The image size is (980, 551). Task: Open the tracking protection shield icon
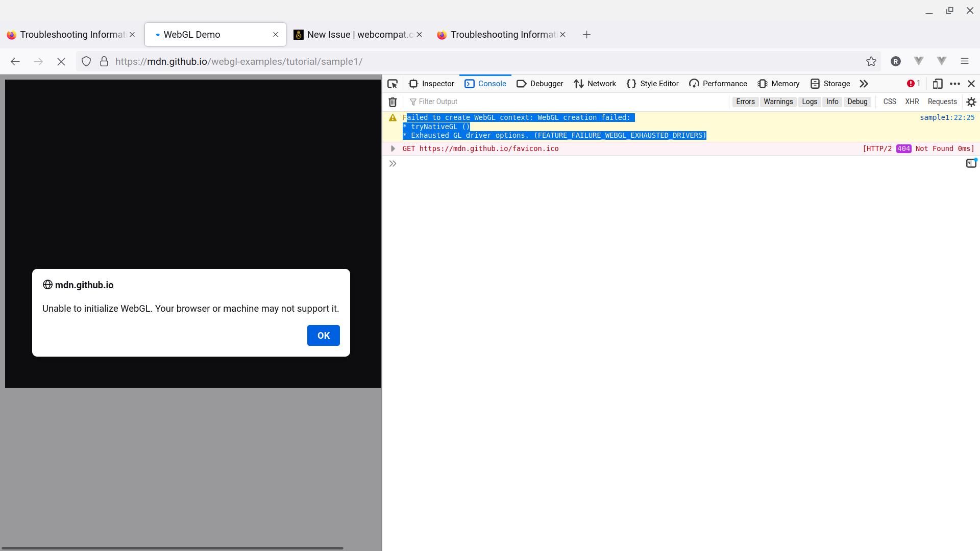86,61
